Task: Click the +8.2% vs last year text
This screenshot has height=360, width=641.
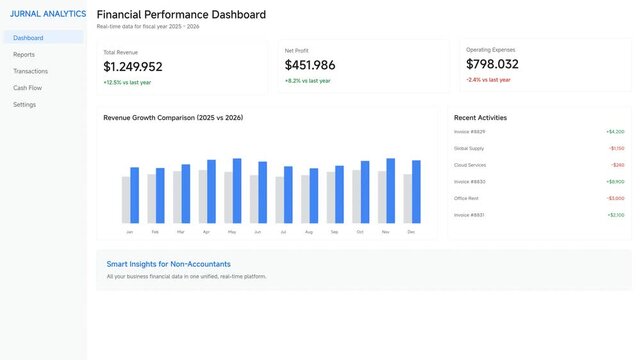Action: tap(307, 81)
